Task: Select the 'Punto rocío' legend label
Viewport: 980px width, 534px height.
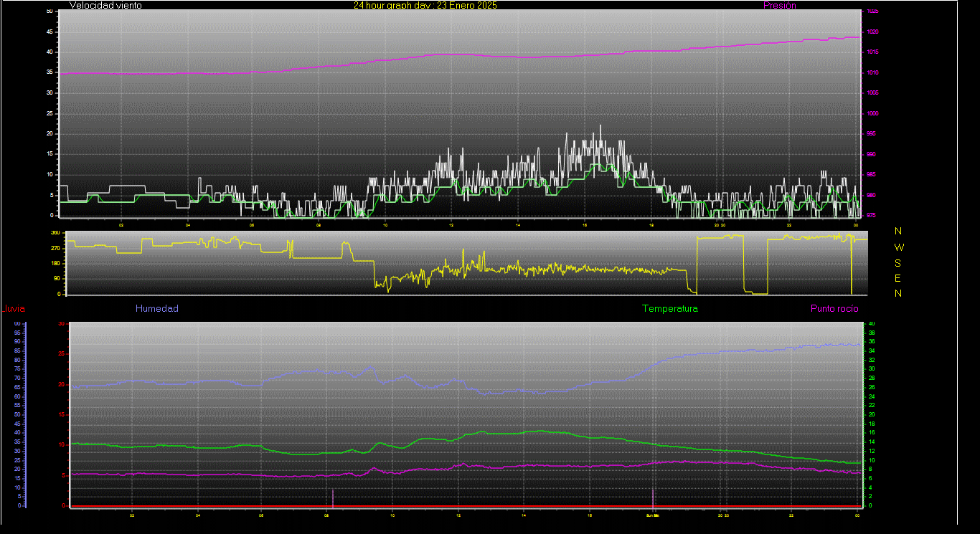Action: 834,308
